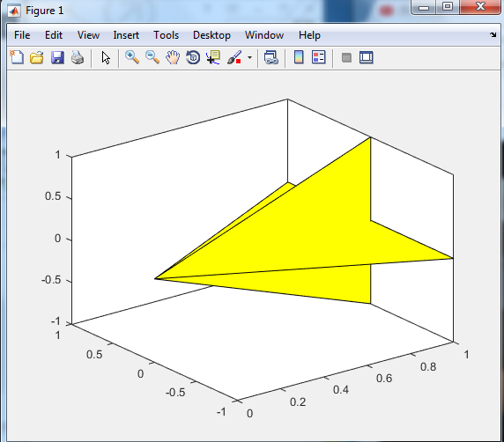Activate the Zoom Out magnifier tool

(x=152, y=58)
